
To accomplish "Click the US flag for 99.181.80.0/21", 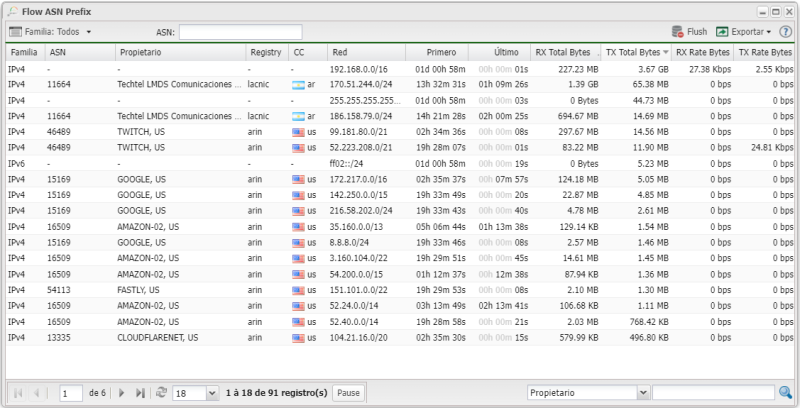I will [298, 132].
